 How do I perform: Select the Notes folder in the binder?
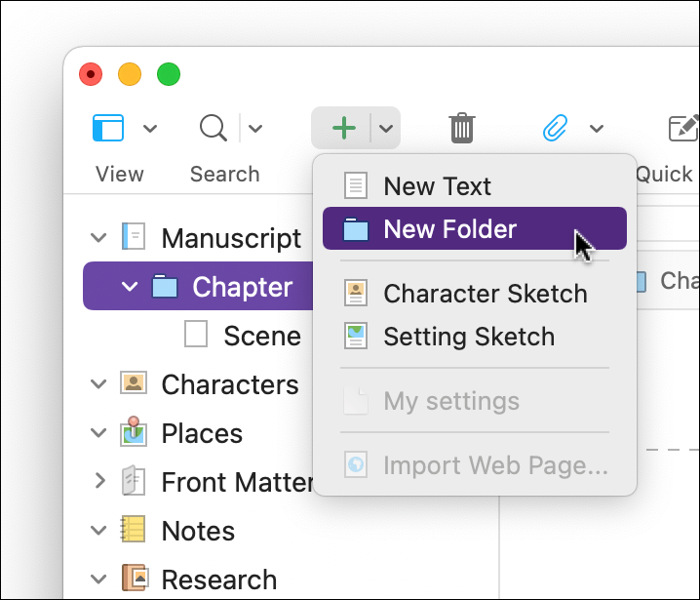(x=198, y=531)
